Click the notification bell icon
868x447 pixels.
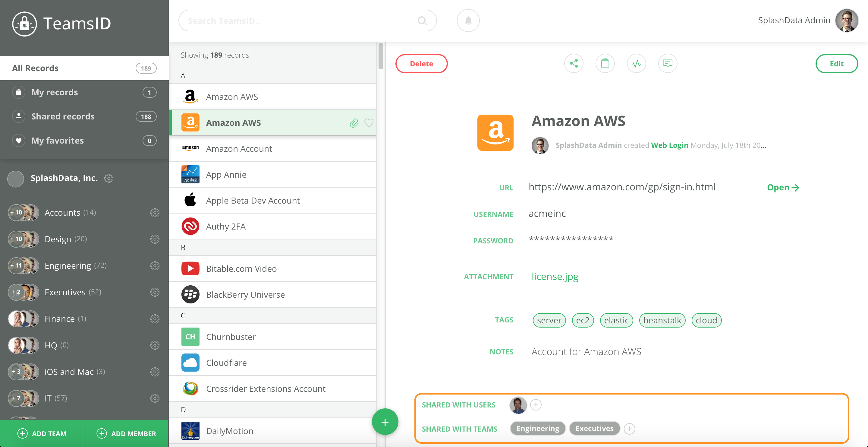[x=468, y=21]
